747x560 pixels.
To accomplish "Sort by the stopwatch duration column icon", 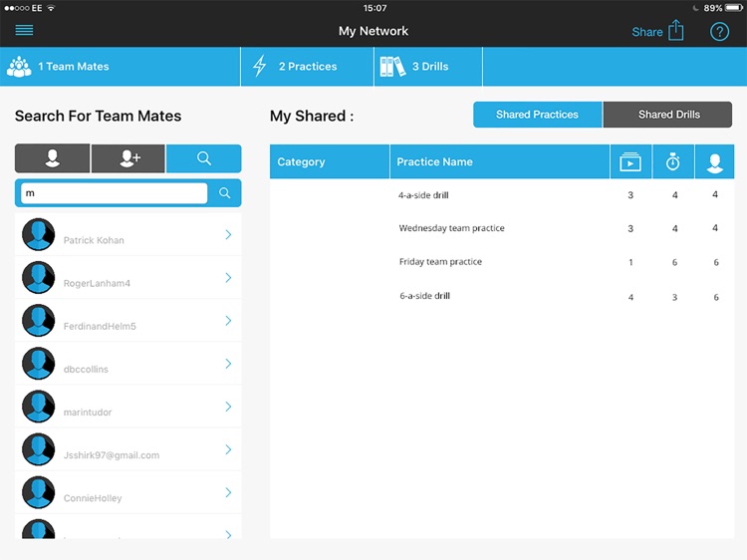I will click(673, 161).
